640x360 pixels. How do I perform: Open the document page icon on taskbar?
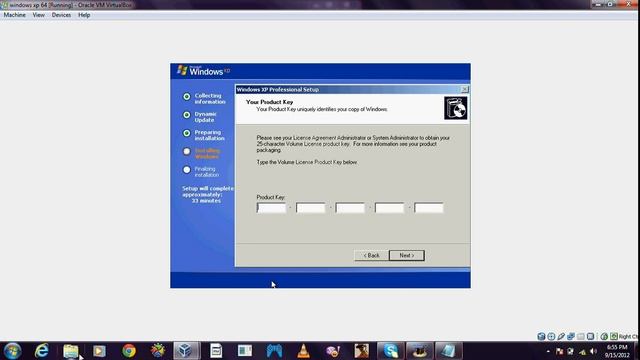tap(216, 351)
